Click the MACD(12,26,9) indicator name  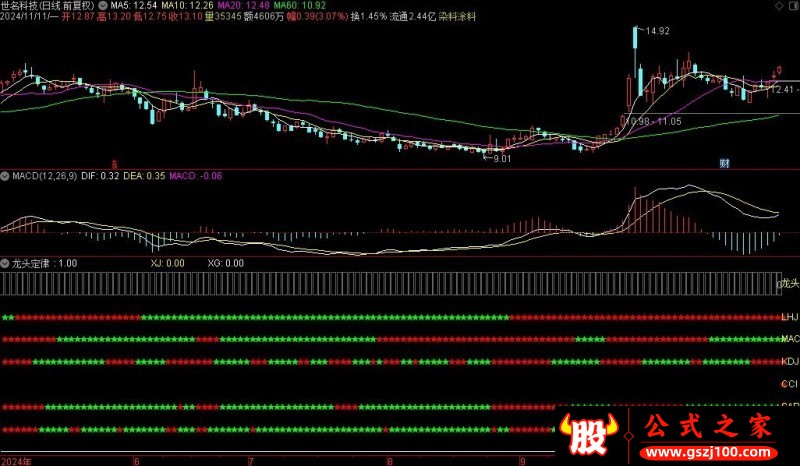[x=44, y=176]
